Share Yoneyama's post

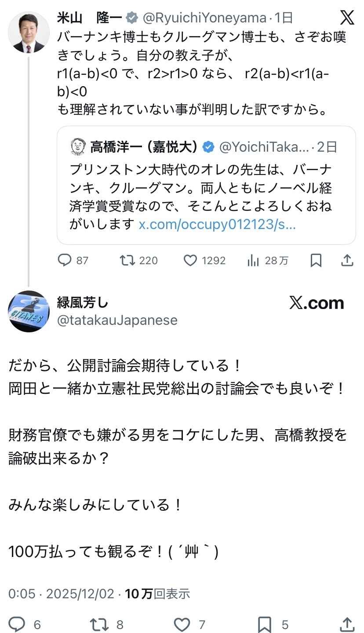(x=347, y=261)
